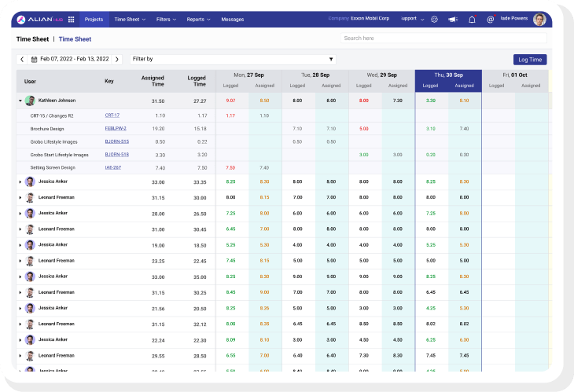
Task: Click the Setting Screen Design task
Action: point(53,168)
